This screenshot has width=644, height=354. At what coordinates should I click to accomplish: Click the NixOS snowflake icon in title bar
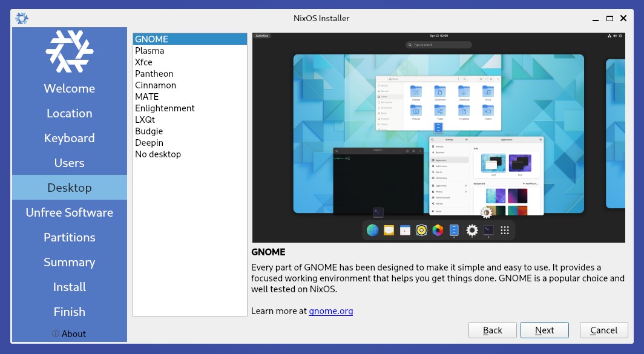click(x=21, y=19)
